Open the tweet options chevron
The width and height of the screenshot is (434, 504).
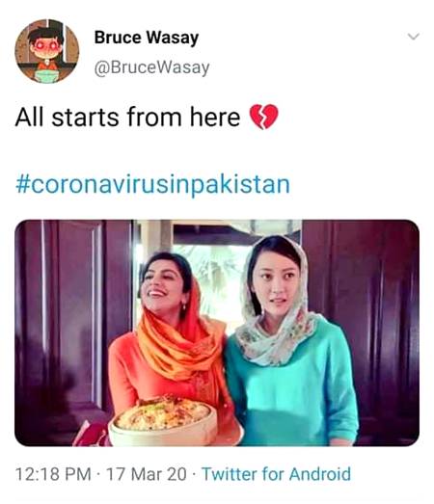414,37
